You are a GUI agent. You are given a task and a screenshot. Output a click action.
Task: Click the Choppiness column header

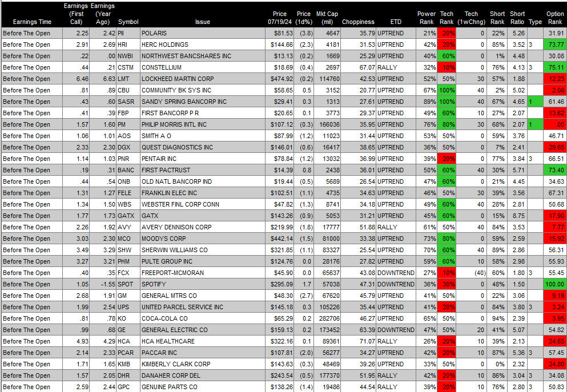[x=358, y=22]
